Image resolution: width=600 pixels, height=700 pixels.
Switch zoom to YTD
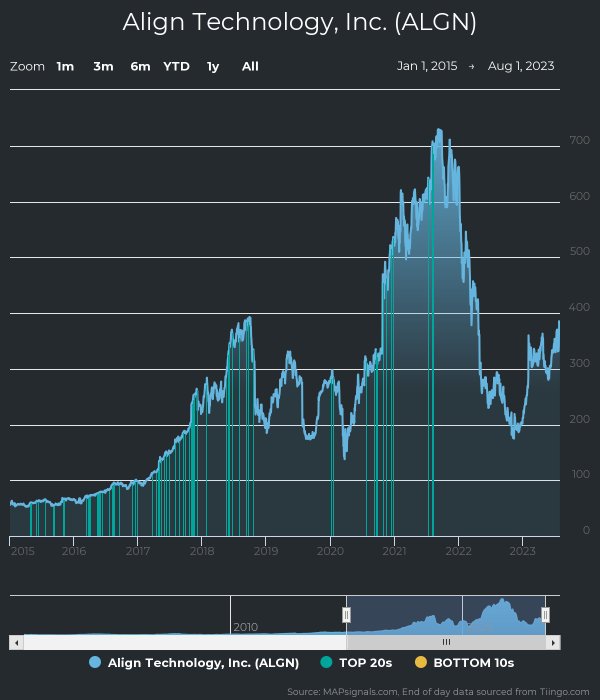click(x=176, y=66)
